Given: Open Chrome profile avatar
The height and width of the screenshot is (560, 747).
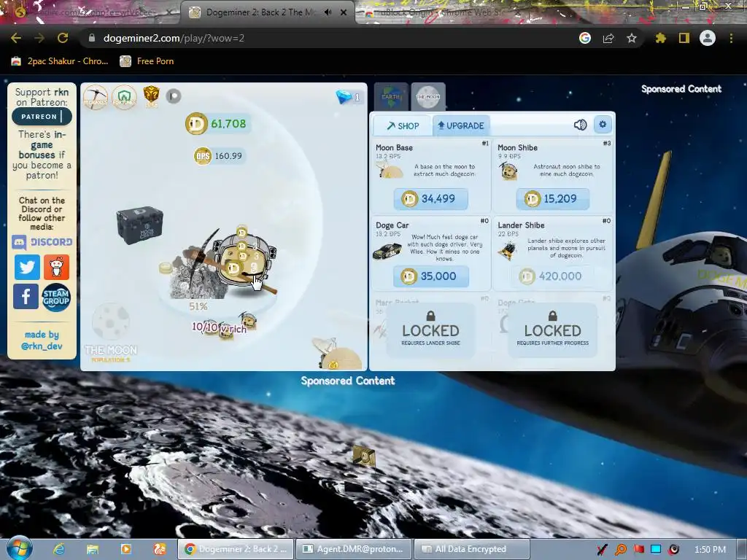Looking at the screenshot, I should tap(708, 38).
